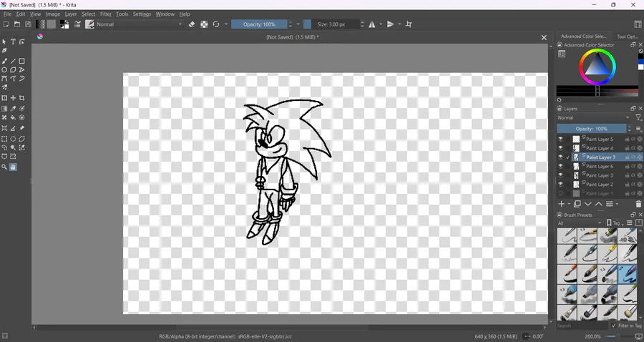Select the Move tool
644x342 pixels.
click(13, 98)
